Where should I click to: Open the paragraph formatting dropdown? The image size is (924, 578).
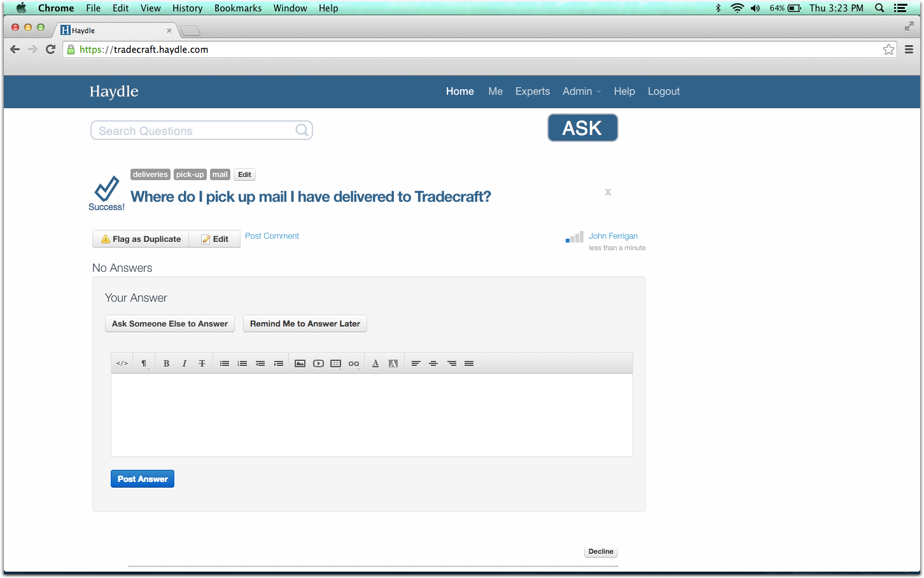point(144,363)
